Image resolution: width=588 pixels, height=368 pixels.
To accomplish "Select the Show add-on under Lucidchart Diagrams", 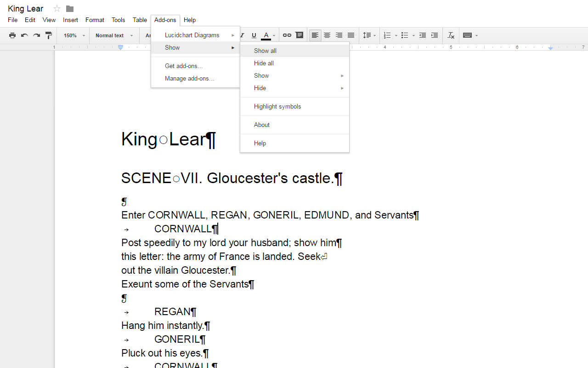I will click(x=196, y=47).
